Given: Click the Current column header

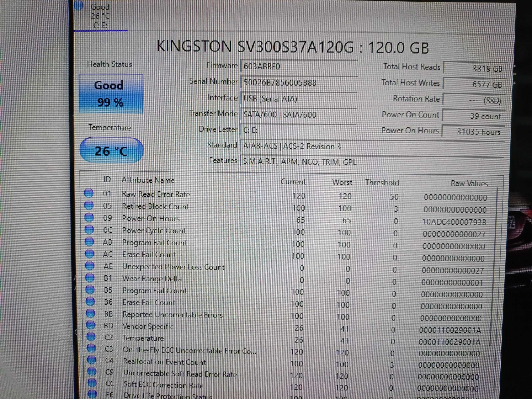Looking at the screenshot, I should (x=293, y=182).
